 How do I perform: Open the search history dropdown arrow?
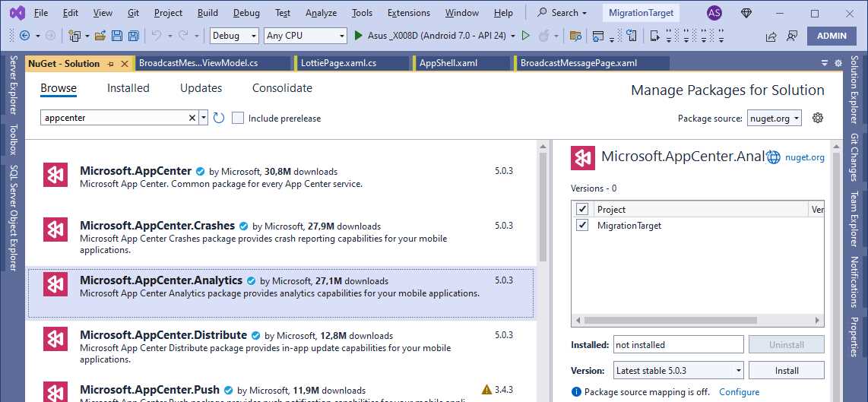[203, 117]
